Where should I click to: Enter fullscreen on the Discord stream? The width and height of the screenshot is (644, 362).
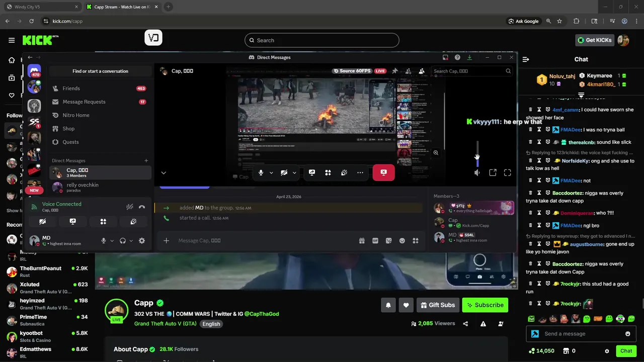point(508,172)
